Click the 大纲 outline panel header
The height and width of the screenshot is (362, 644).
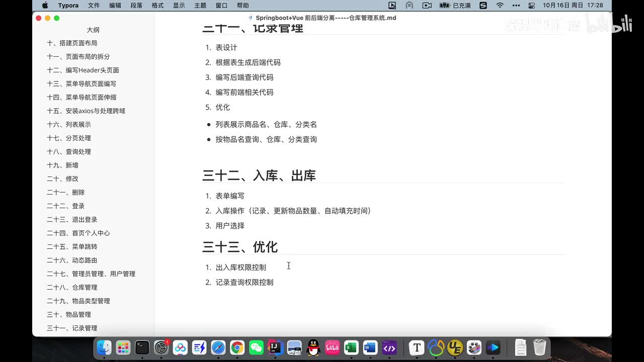93,30
